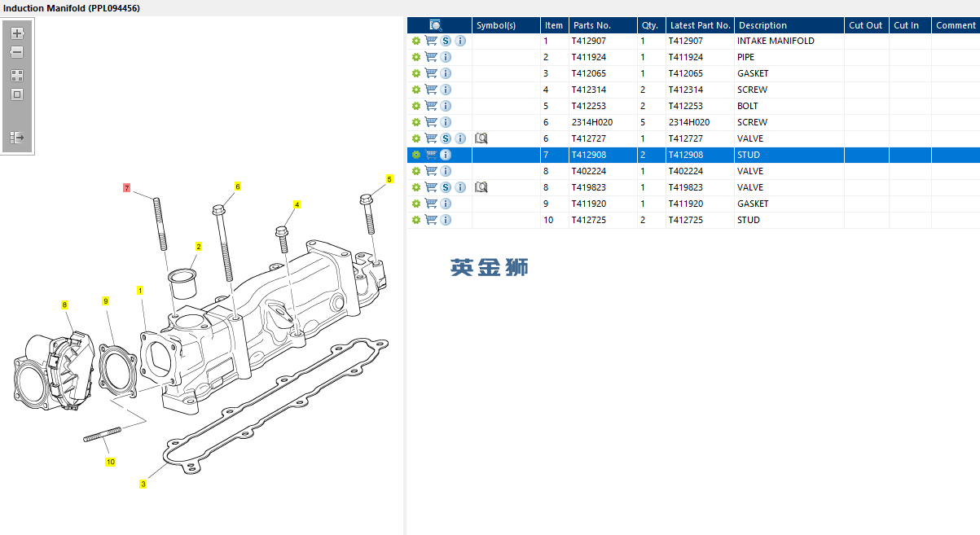Add the T412725 STUD to cart
980x535 pixels.
[431, 220]
